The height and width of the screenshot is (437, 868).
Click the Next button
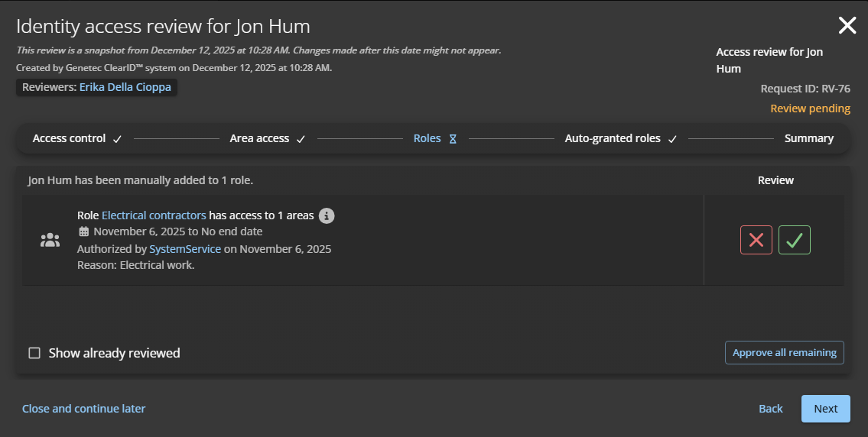pyautogui.click(x=825, y=409)
